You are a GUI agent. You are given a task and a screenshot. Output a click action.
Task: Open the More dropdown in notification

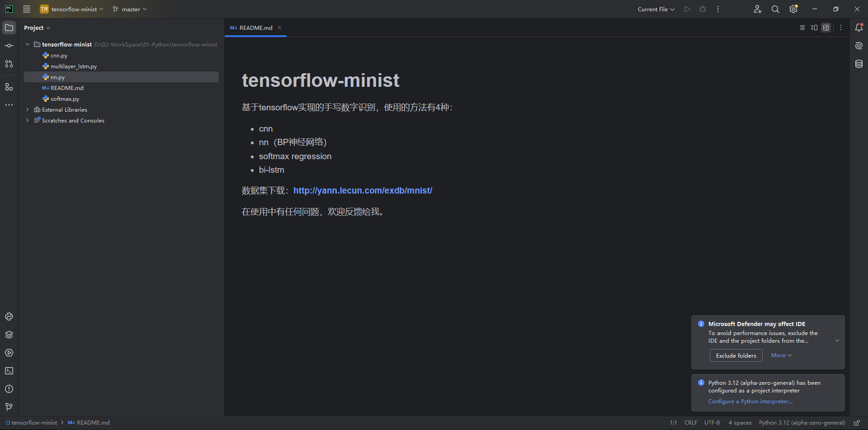781,355
